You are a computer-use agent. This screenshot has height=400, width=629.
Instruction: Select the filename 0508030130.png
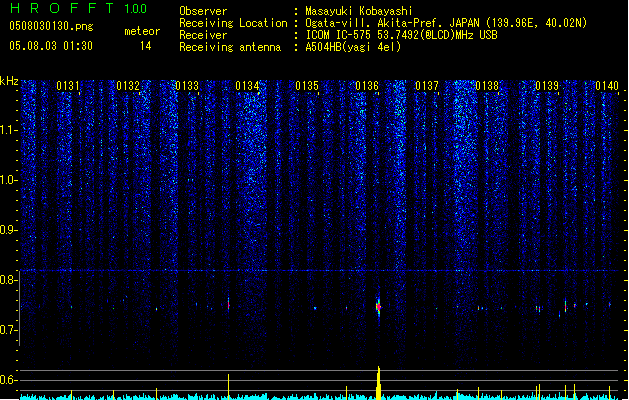pos(51,26)
